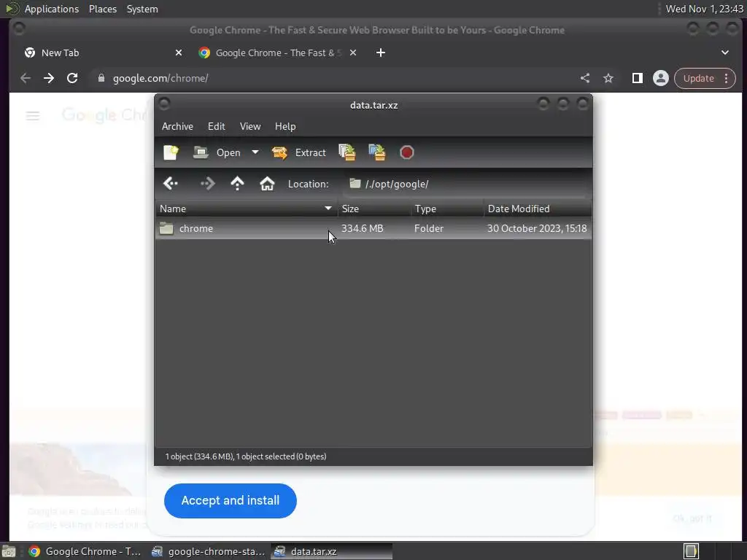This screenshot has height=560, width=747.
Task: Go back in Chrome browser
Action: click(x=26, y=78)
